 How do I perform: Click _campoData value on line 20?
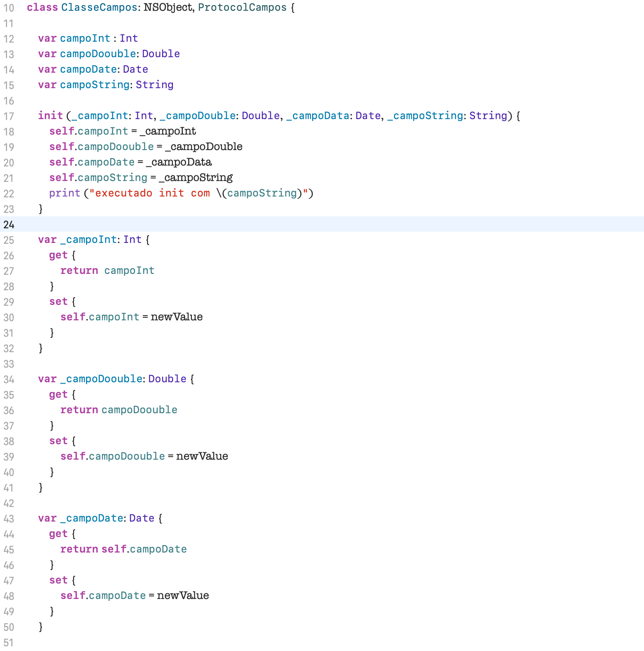click(179, 163)
